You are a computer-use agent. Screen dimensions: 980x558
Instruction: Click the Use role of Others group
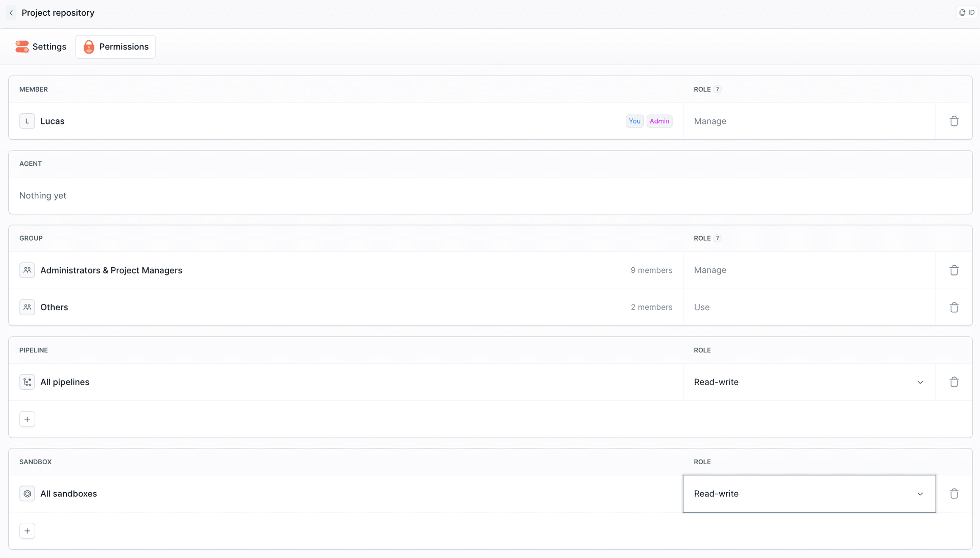[x=809, y=308]
